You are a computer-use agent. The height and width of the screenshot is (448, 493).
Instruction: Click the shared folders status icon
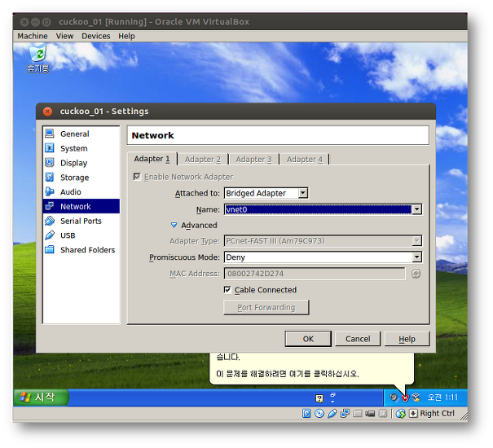click(358, 414)
